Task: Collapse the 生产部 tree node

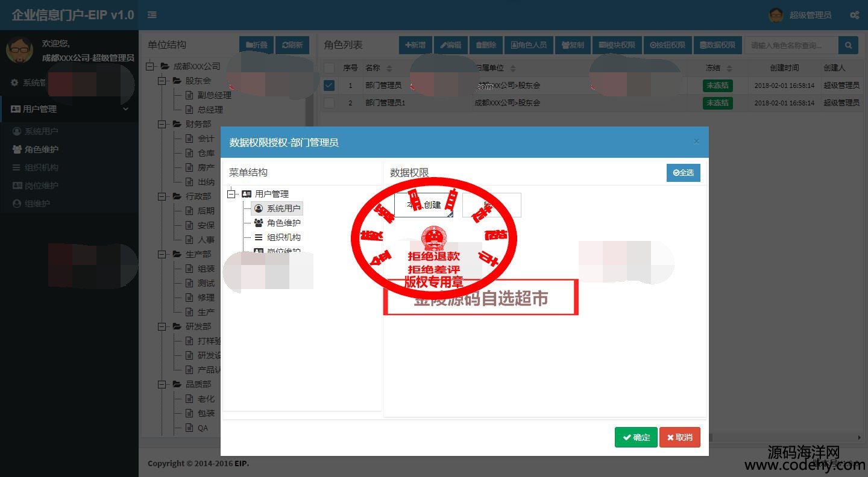Action: point(162,254)
